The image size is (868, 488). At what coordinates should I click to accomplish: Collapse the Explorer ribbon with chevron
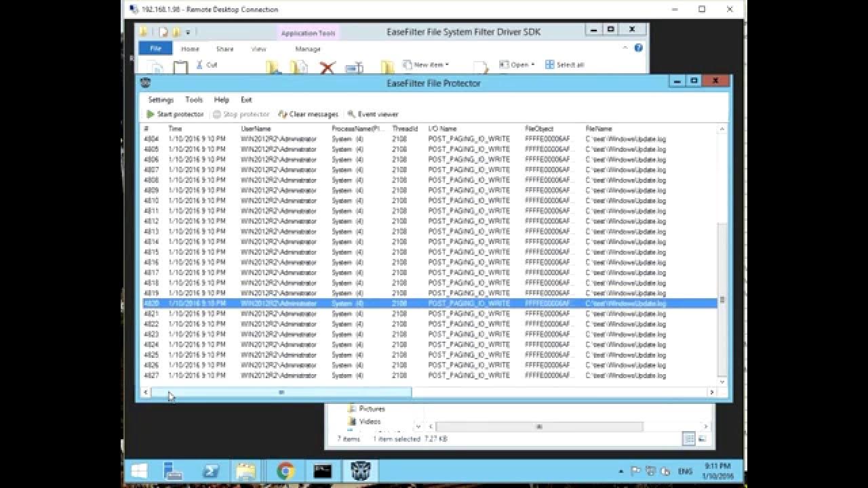pyautogui.click(x=625, y=48)
